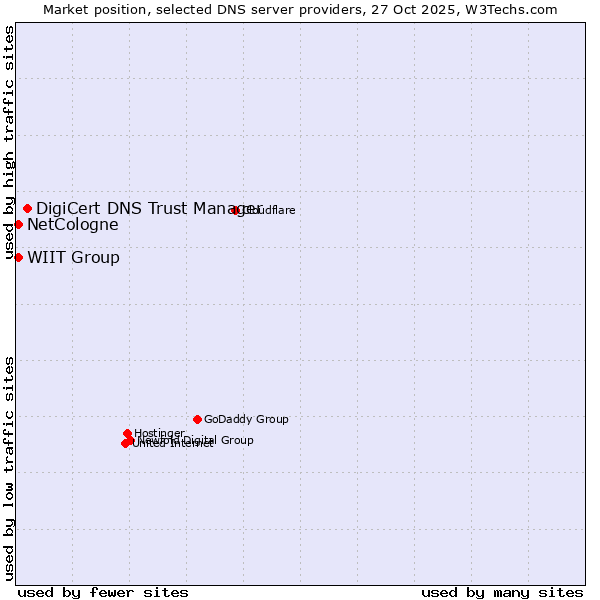Click the chart title mentioning W3Techs.com

300,9
